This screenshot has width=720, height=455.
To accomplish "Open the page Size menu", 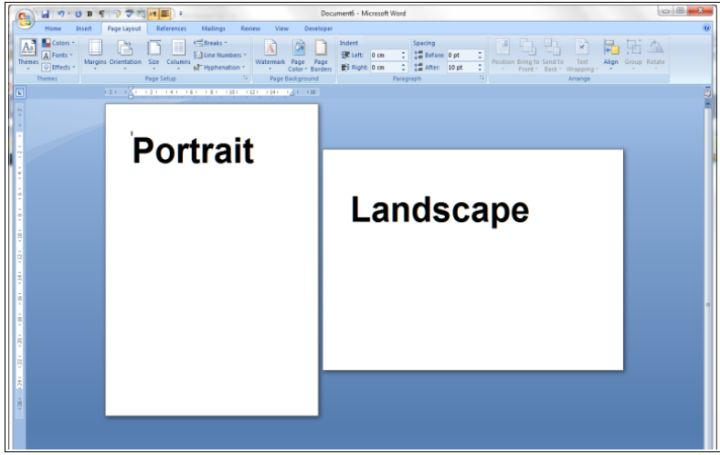I will click(153, 54).
